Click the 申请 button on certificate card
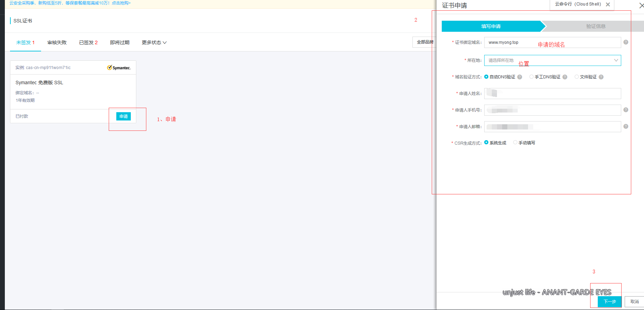The image size is (644, 310). tap(124, 116)
